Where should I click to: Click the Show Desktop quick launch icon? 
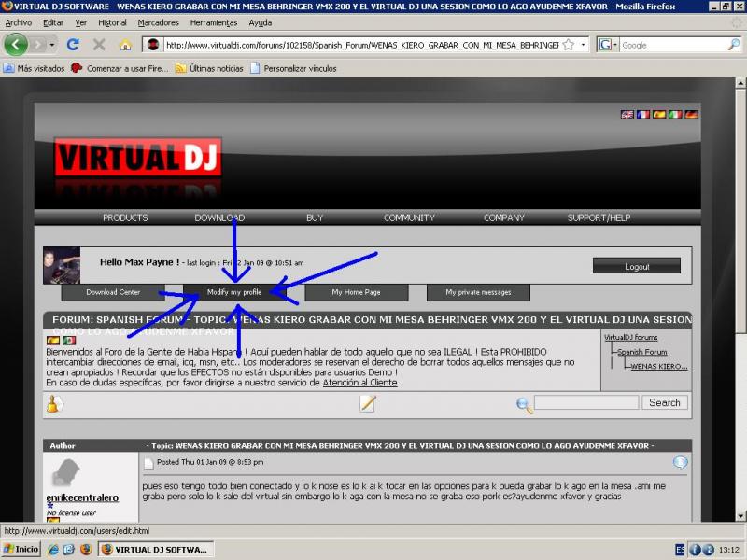click(x=69, y=550)
